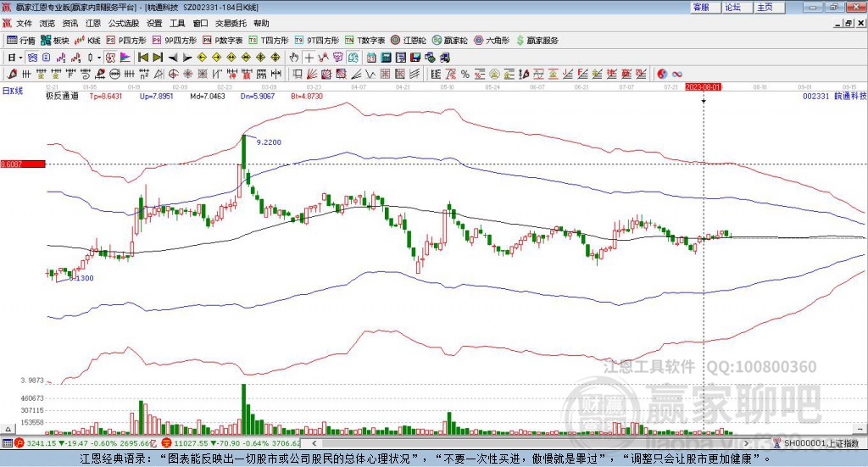This screenshot has height=467, width=868.
Task: Open the 文件 menu
Action: point(24,23)
